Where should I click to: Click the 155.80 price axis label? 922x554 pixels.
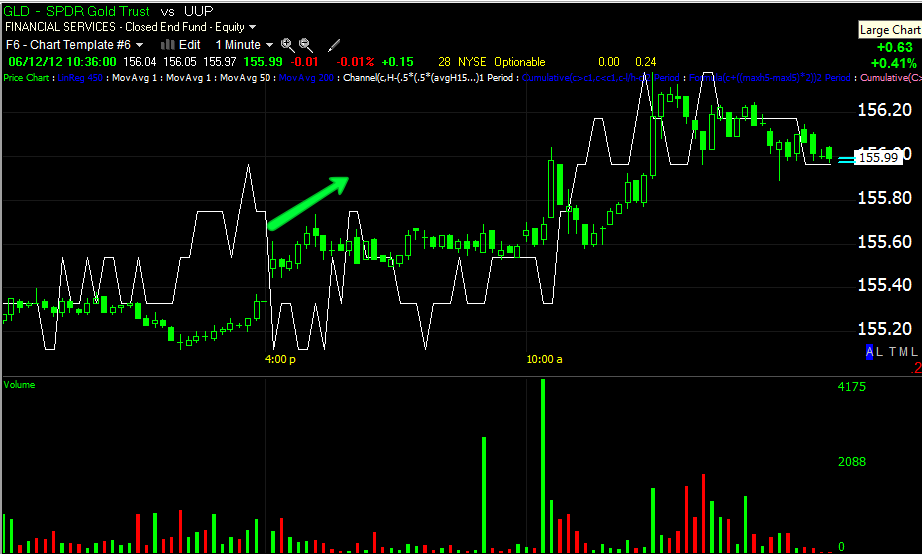point(884,198)
